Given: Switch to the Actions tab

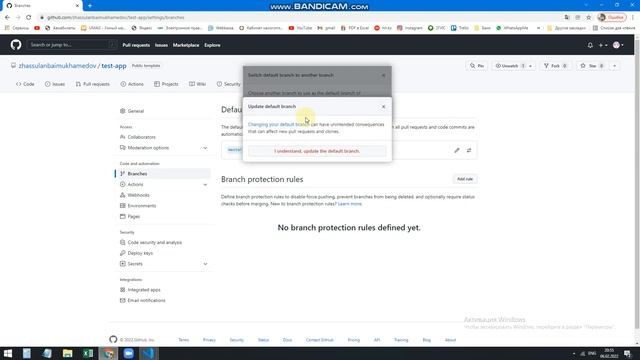Looking at the screenshot, I should tap(132, 84).
